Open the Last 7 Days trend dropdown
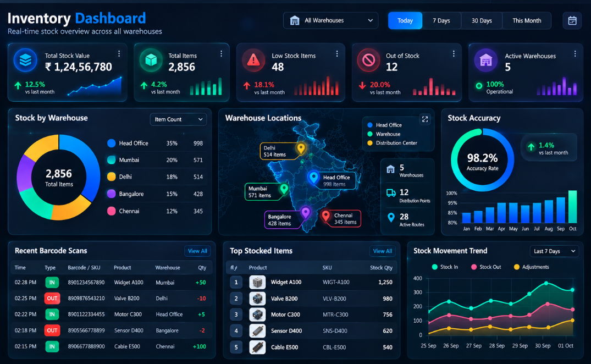 [554, 251]
